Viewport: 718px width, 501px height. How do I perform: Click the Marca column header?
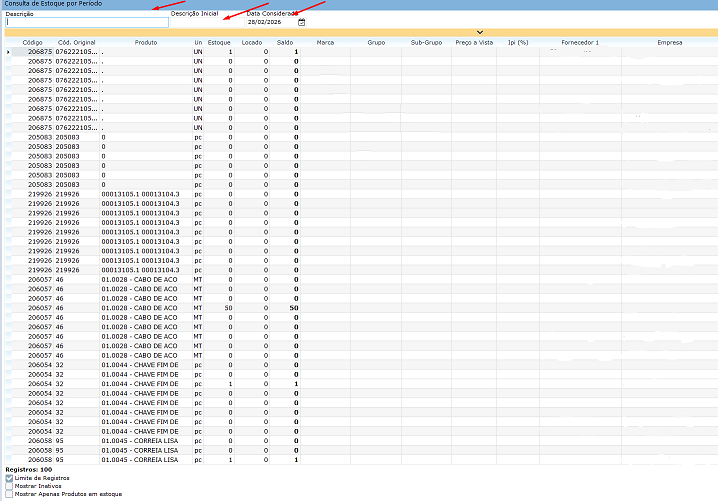325,43
